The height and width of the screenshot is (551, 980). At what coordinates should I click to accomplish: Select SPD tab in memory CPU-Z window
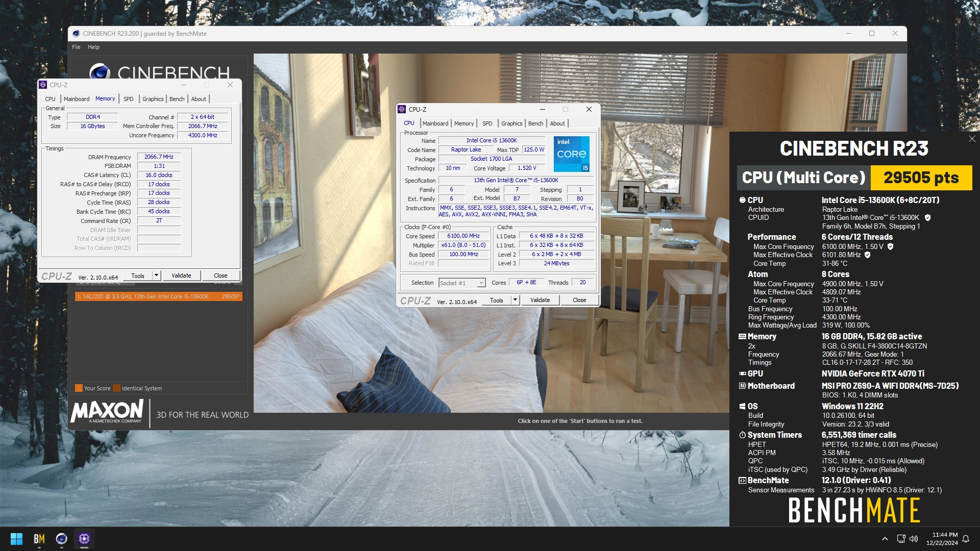(x=129, y=99)
